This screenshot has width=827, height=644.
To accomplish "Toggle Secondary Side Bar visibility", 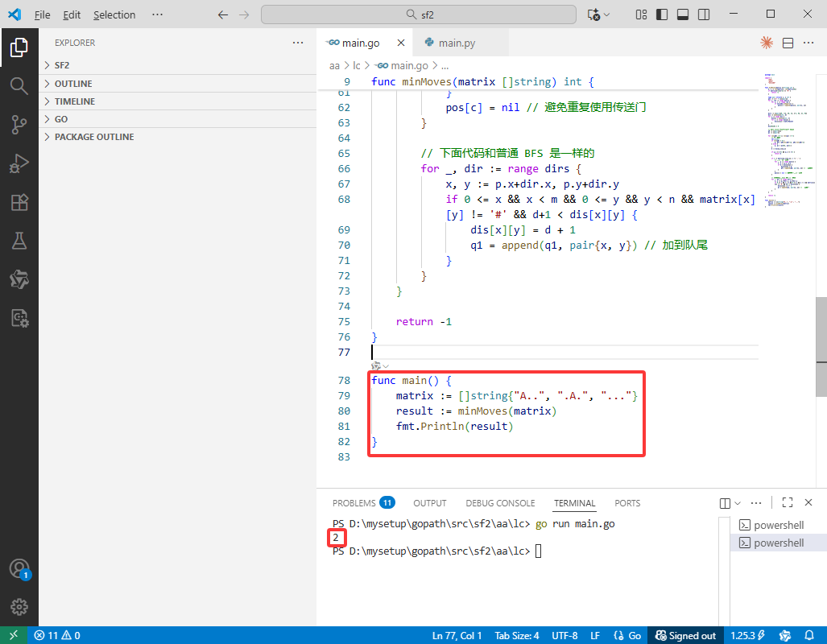I will [704, 14].
